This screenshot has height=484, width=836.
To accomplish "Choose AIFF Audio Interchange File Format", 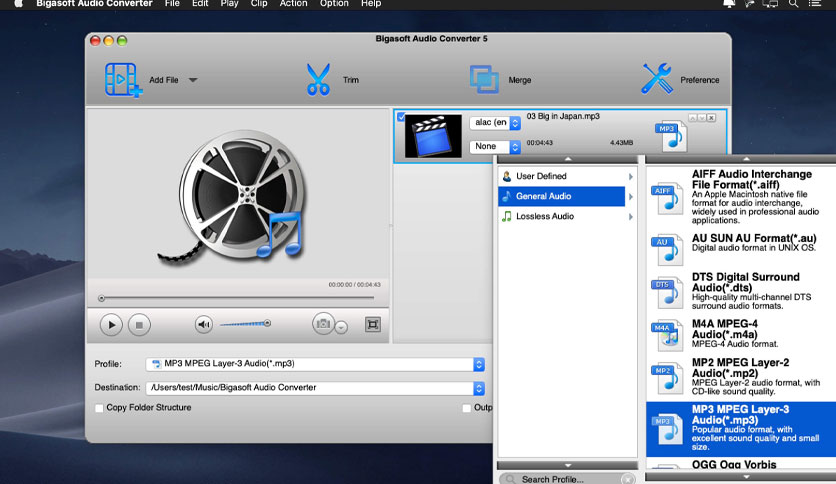I will pyautogui.click(x=741, y=197).
